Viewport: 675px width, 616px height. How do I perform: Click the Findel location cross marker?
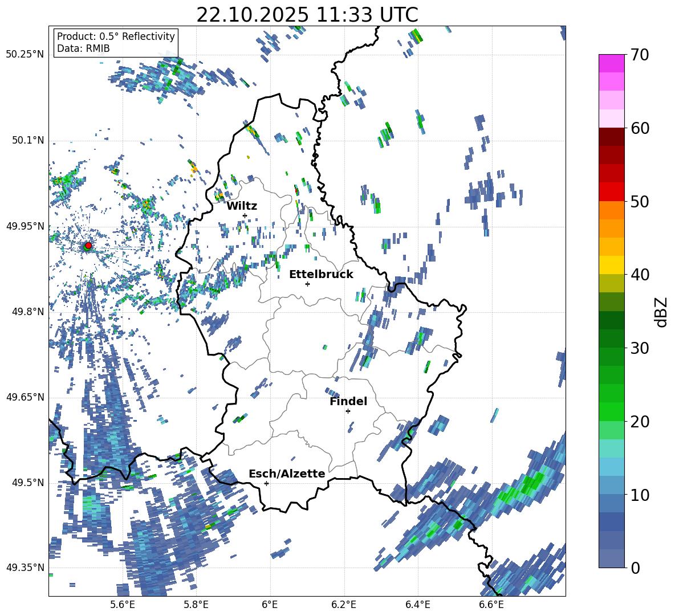coord(348,411)
